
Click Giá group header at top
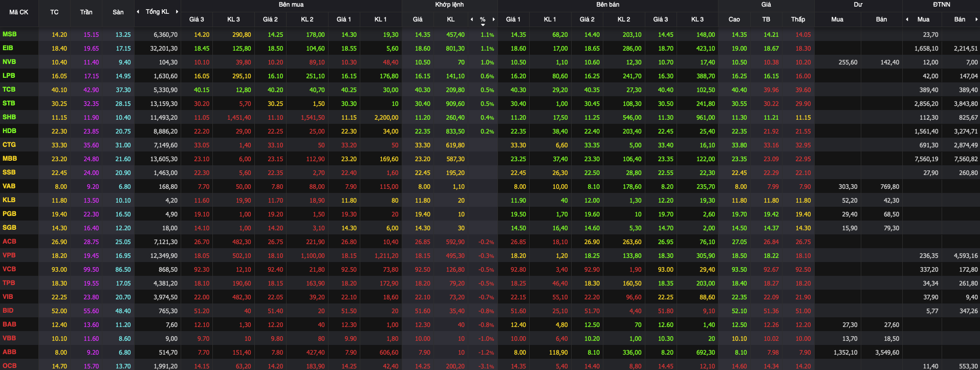[x=766, y=5]
